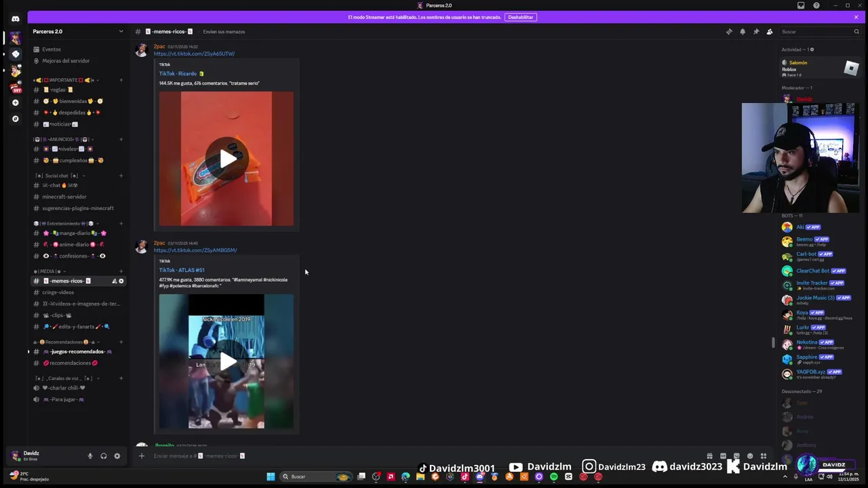This screenshot has width=868, height=488.
Task: Collapse the ANUNCIOS category
Action: 64,140
